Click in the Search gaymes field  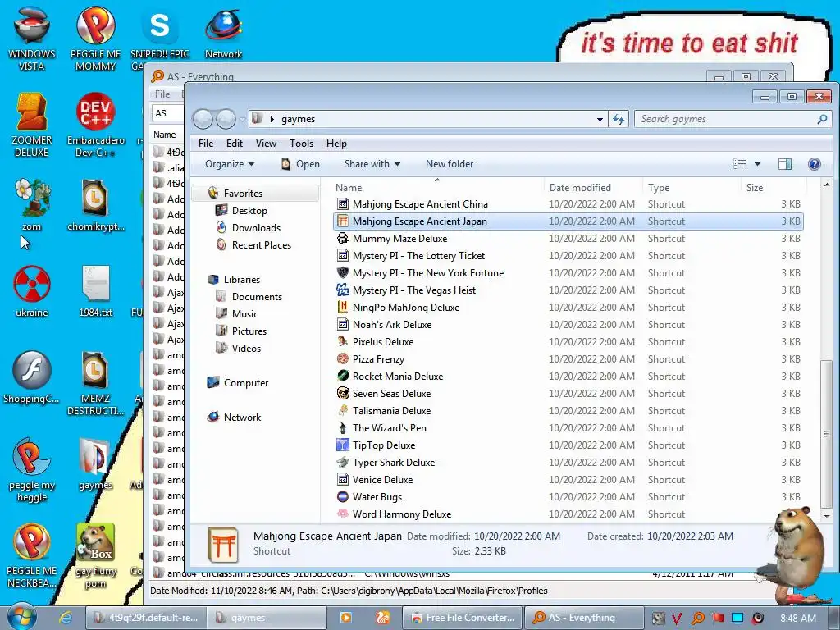pyautogui.click(x=725, y=119)
